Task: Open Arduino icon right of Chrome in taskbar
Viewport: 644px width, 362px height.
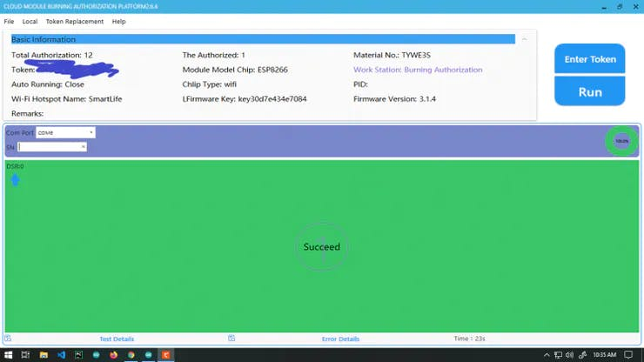Action: (148, 355)
